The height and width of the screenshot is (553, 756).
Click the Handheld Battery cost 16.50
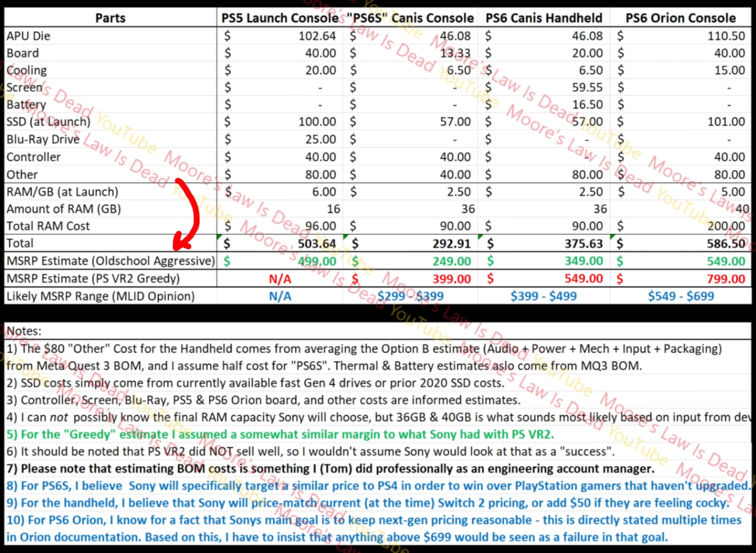coord(587,105)
